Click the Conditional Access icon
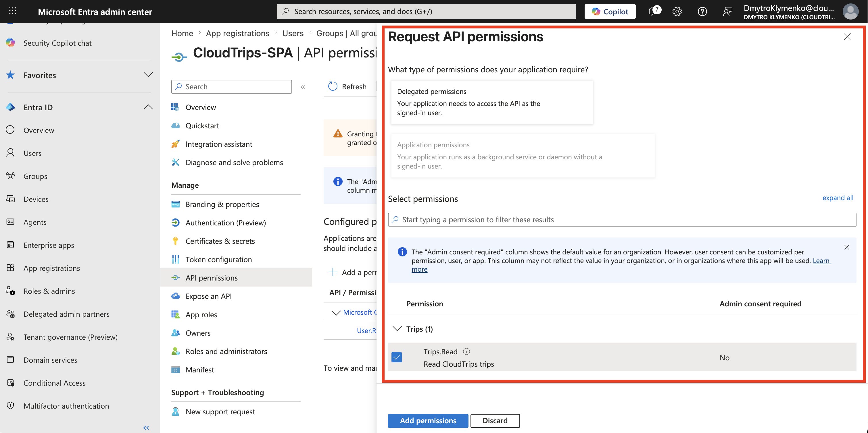Screen dimensions: 868x433 click(10, 382)
